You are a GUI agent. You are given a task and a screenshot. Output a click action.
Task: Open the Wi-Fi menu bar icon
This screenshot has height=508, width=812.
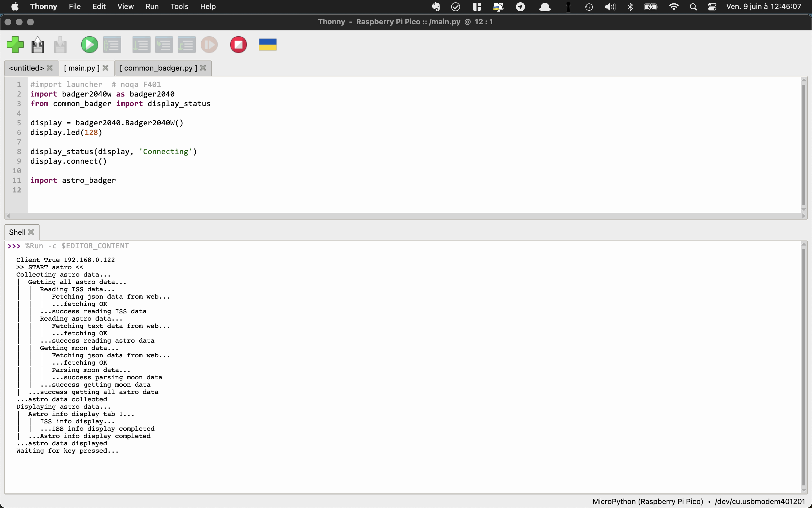pyautogui.click(x=673, y=6)
